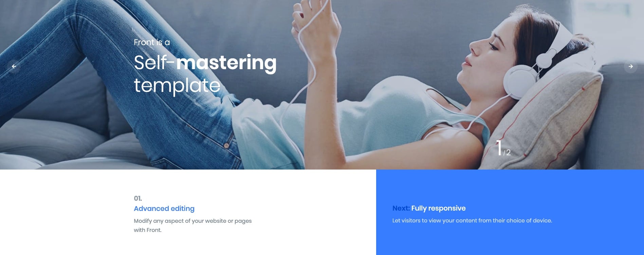644x255 pixels.
Task: Go to previous slide with left arrow
Action: coord(14,66)
